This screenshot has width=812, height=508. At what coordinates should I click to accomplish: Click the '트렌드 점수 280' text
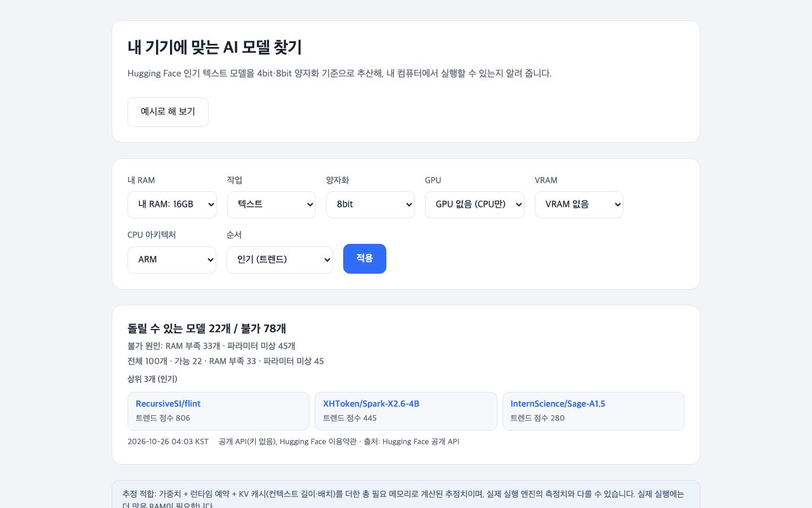(537, 418)
